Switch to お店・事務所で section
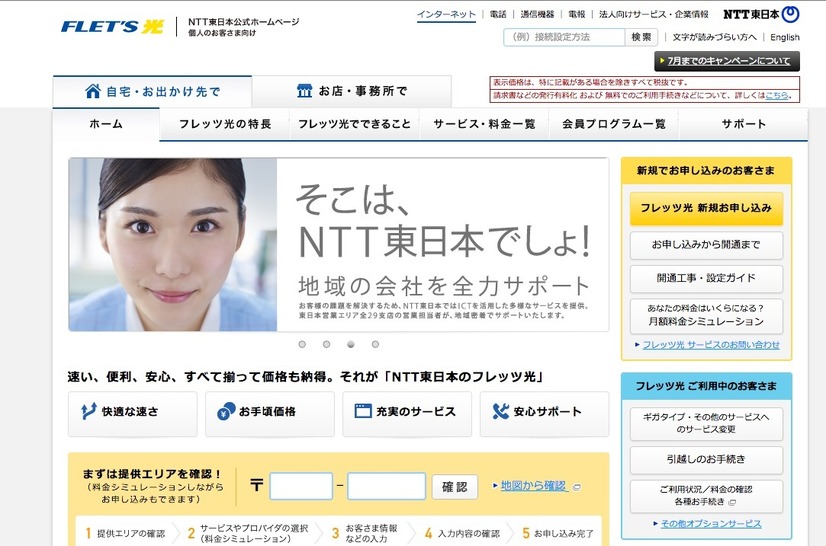Image resolution: width=826 pixels, height=546 pixels. pos(352,91)
